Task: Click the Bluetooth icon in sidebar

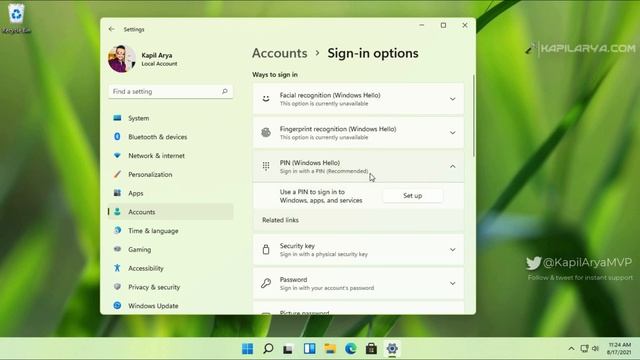Action: (x=117, y=136)
